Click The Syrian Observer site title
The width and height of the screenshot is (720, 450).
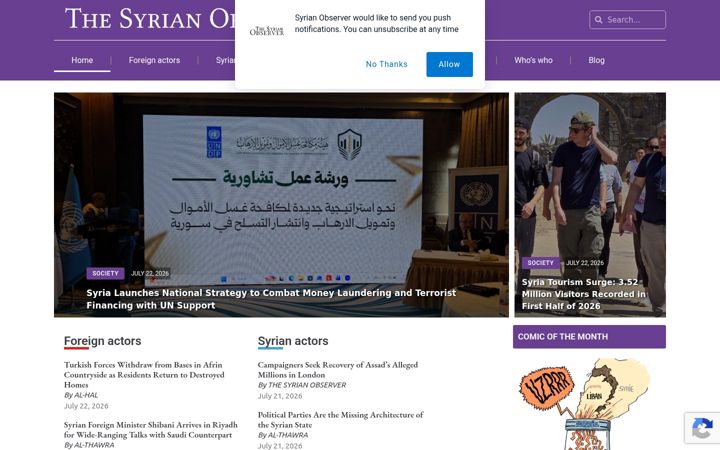coord(150,19)
